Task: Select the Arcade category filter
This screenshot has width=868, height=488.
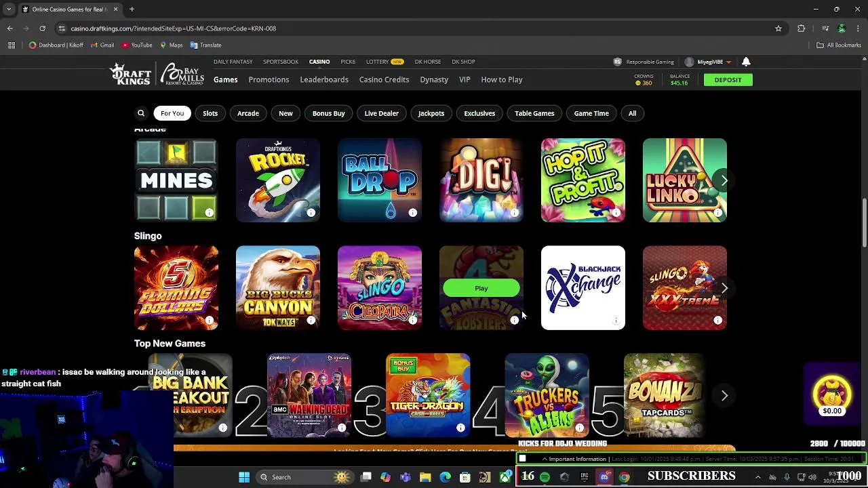Action: click(248, 113)
